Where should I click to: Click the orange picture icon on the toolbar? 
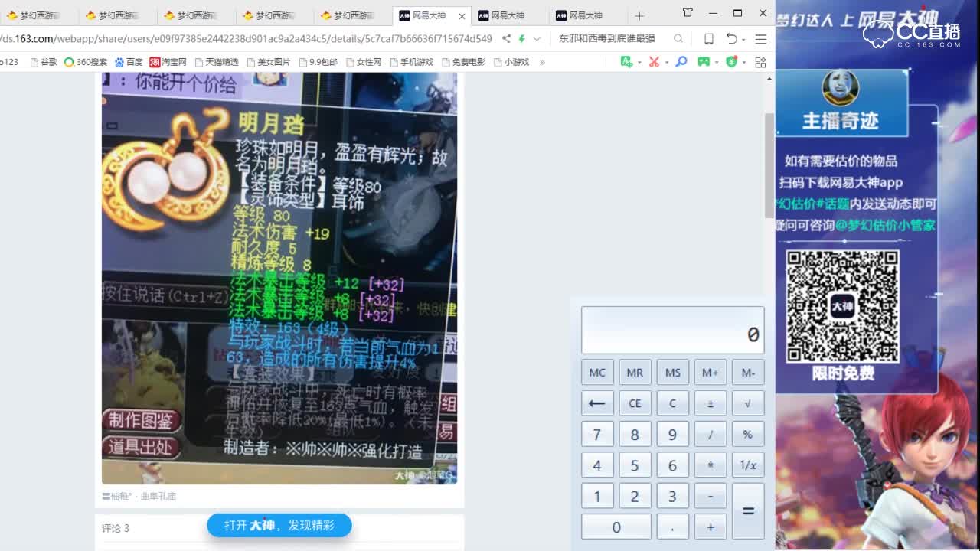click(x=627, y=62)
